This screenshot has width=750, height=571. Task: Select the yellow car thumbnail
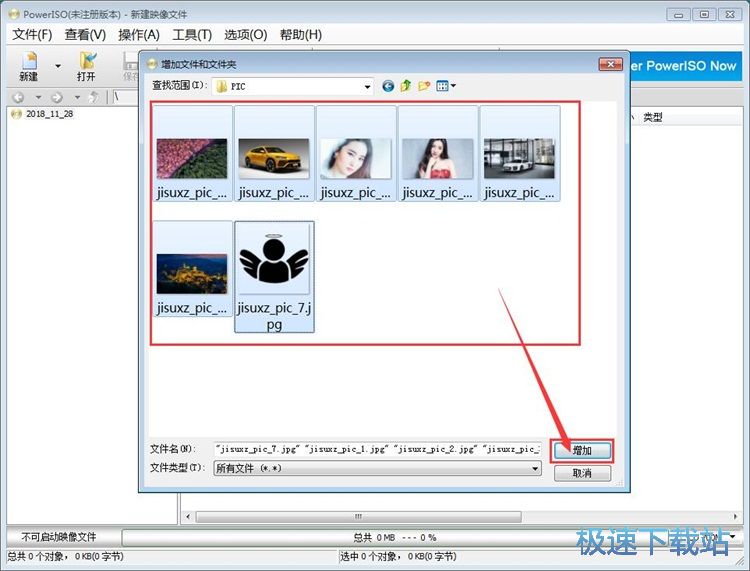point(274,154)
